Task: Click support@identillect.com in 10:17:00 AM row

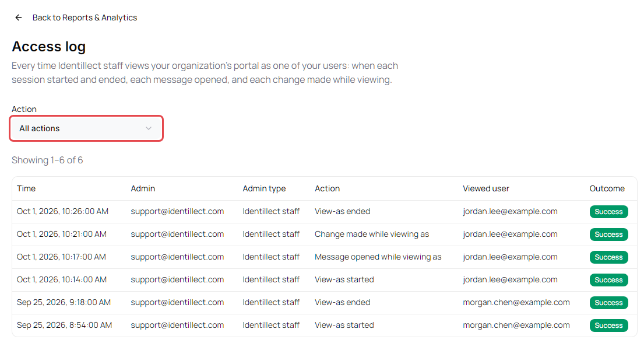Action: pyautogui.click(x=177, y=257)
